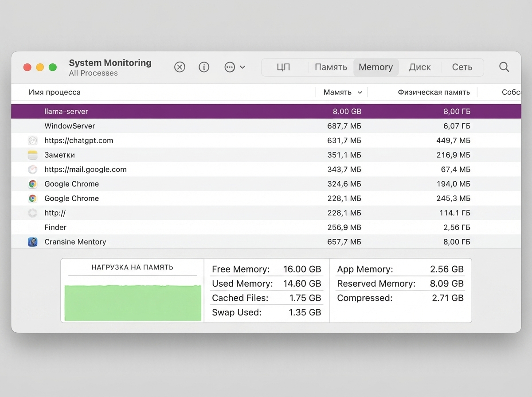Click the Free Memory 16.00 GB entry
The image size is (532, 397).
click(x=266, y=269)
